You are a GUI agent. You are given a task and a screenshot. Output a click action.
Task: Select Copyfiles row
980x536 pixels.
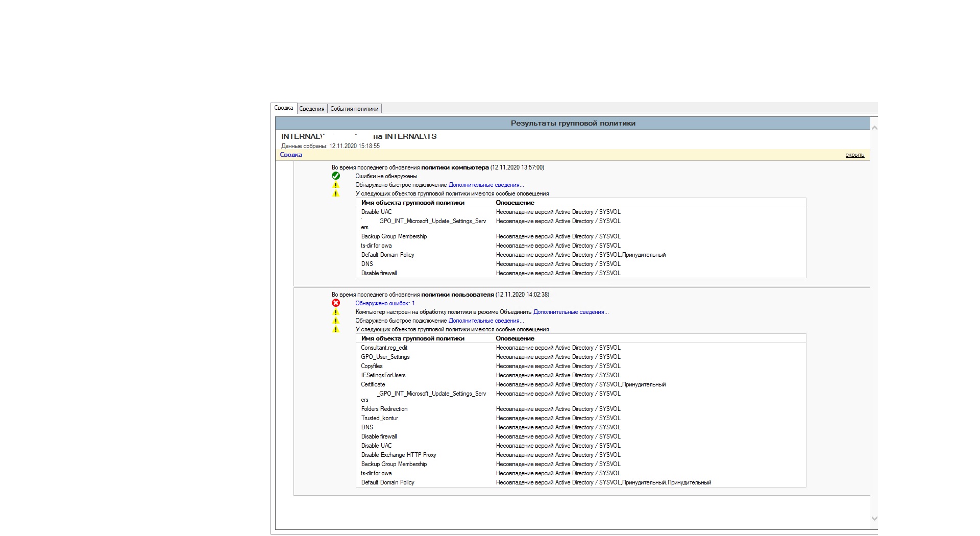tap(581, 366)
